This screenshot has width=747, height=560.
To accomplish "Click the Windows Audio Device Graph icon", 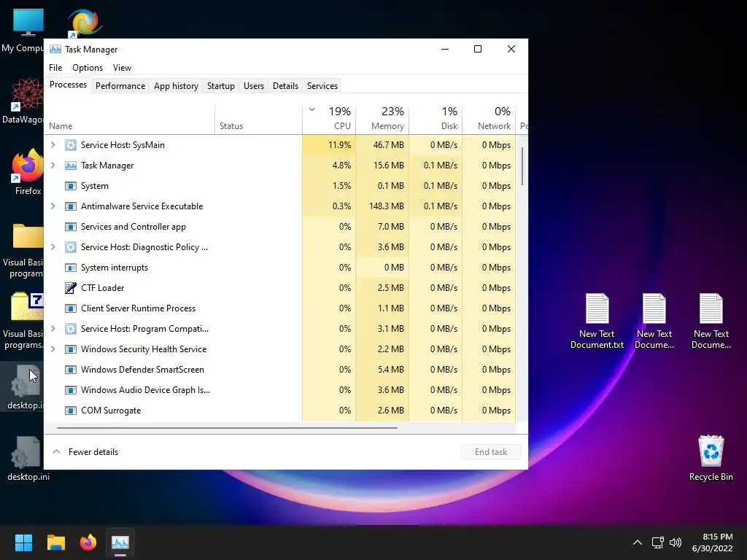I will [71, 391].
